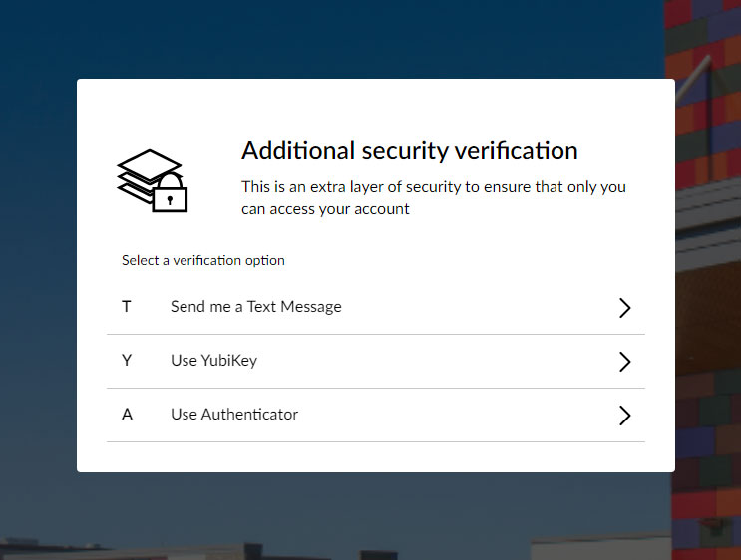The height and width of the screenshot is (560, 741).
Task: Click the Select a verification option label
Action: tap(203, 261)
